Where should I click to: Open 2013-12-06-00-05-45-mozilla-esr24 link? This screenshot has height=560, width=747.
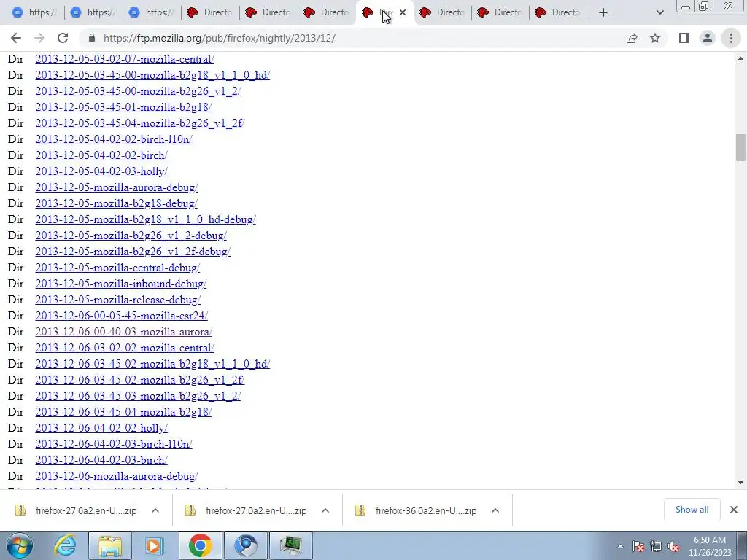(122, 315)
